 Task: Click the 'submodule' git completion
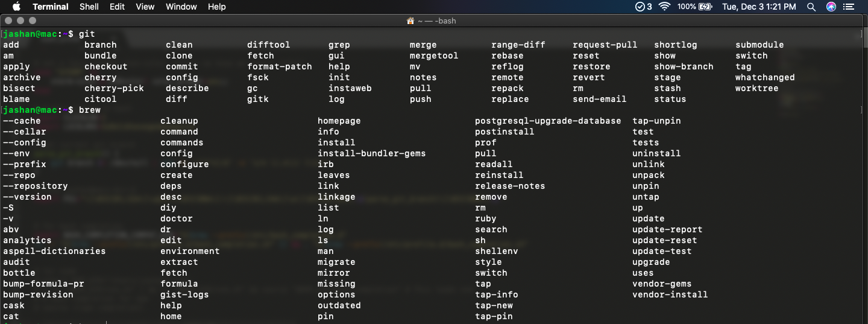[759, 45]
